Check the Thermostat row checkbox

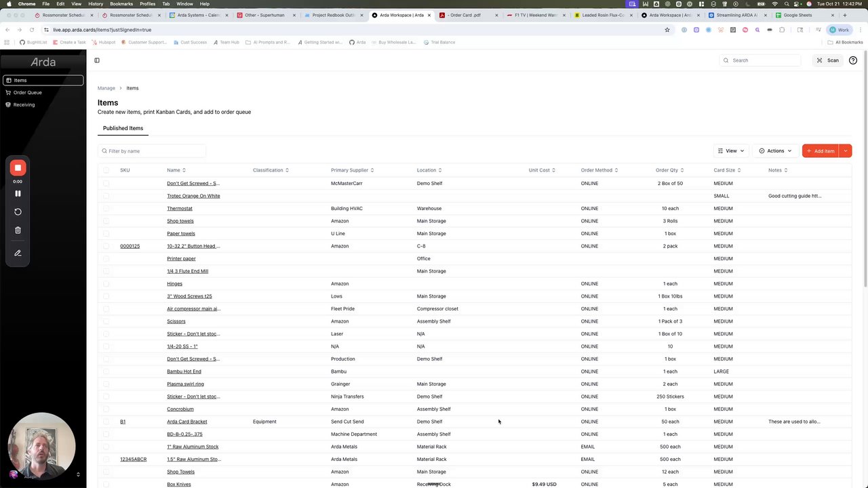pyautogui.click(x=106, y=208)
